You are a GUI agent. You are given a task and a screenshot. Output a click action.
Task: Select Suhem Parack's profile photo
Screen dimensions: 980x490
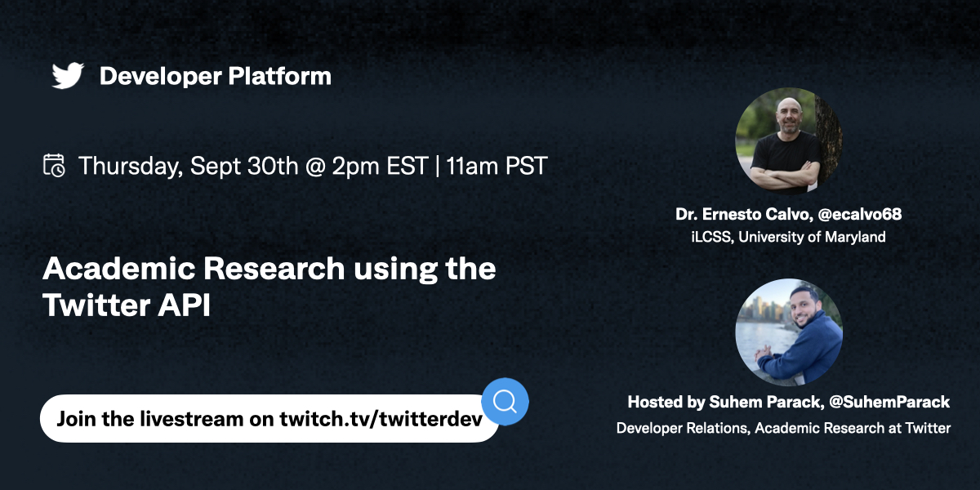point(789,332)
